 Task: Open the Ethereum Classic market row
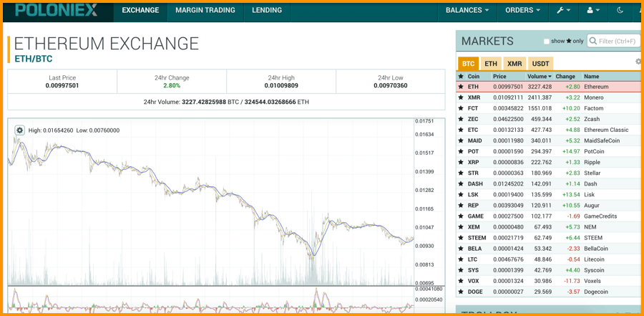[x=549, y=130]
